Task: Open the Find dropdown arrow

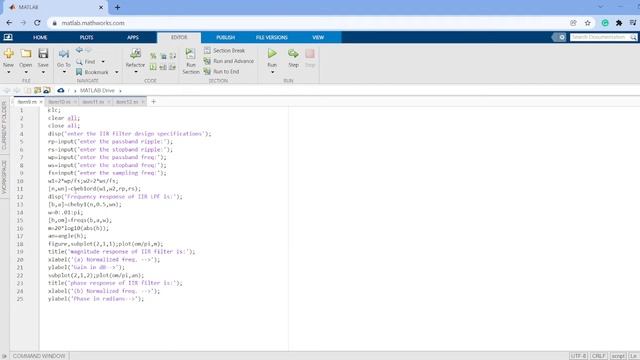Action: [x=103, y=62]
